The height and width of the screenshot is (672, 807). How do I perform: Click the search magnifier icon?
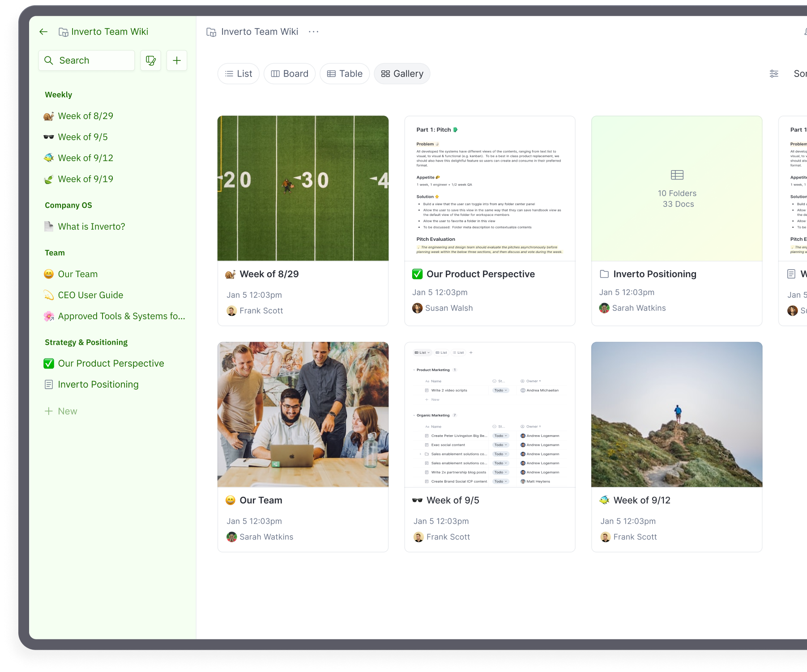49,60
